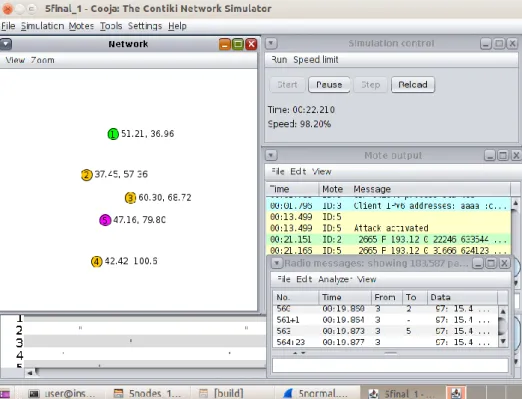Open the Tools menu
Image resolution: width=522 pixels, height=399 pixels.
(111, 26)
